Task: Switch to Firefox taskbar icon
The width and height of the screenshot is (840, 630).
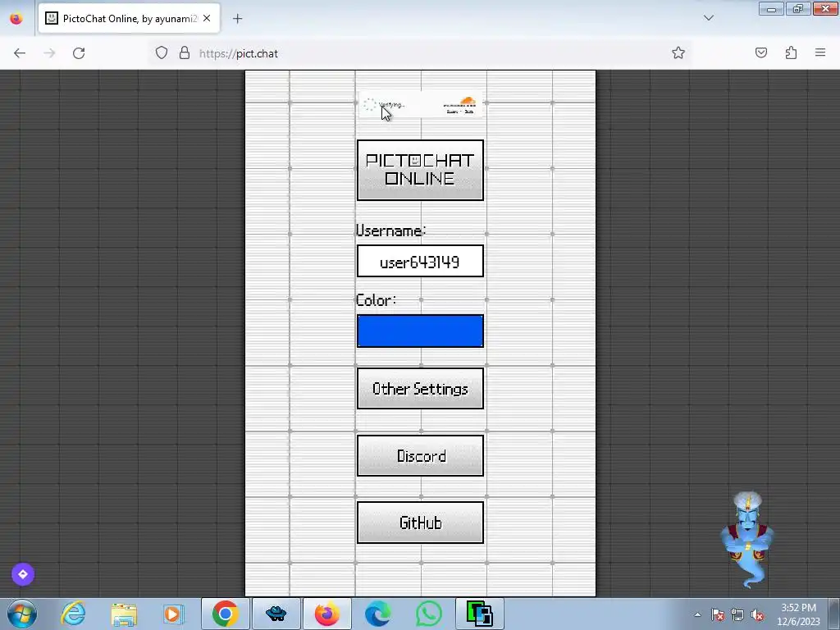Action: tap(326, 614)
